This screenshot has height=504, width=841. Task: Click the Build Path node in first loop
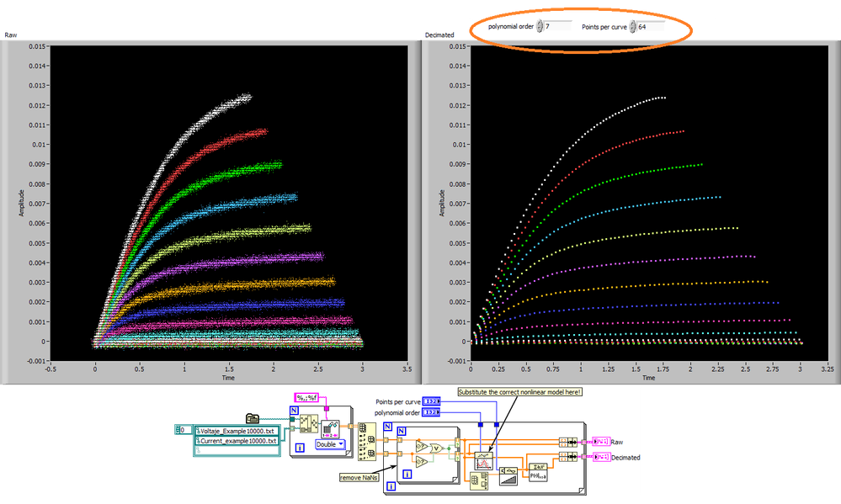(x=309, y=423)
